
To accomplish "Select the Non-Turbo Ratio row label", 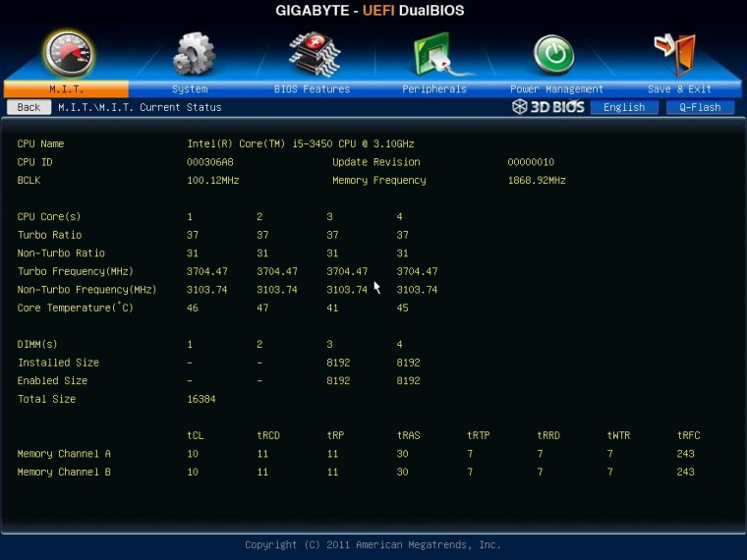I will click(x=61, y=253).
